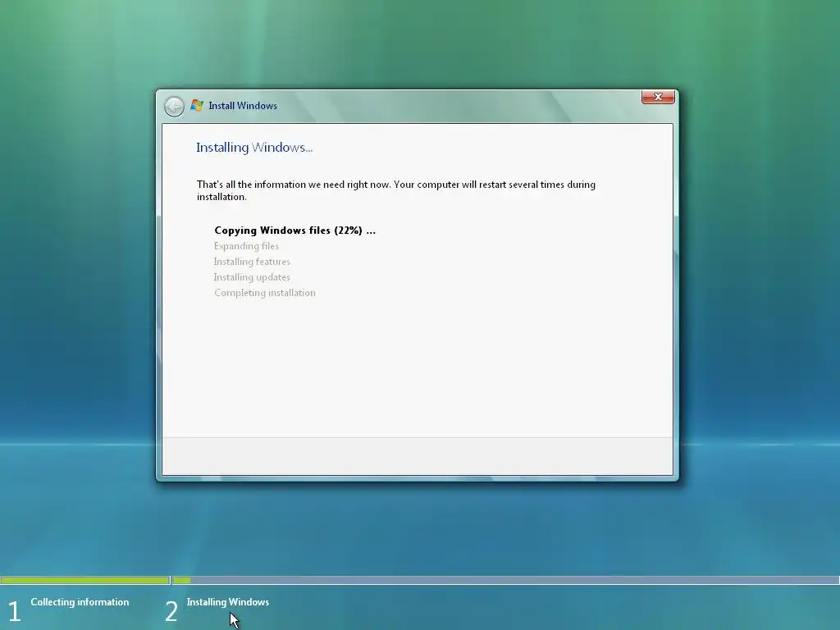Click the 'Installing Windows...' heading
Image resolution: width=840 pixels, height=630 pixels.
pyautogui.click(x=254, y=148)
